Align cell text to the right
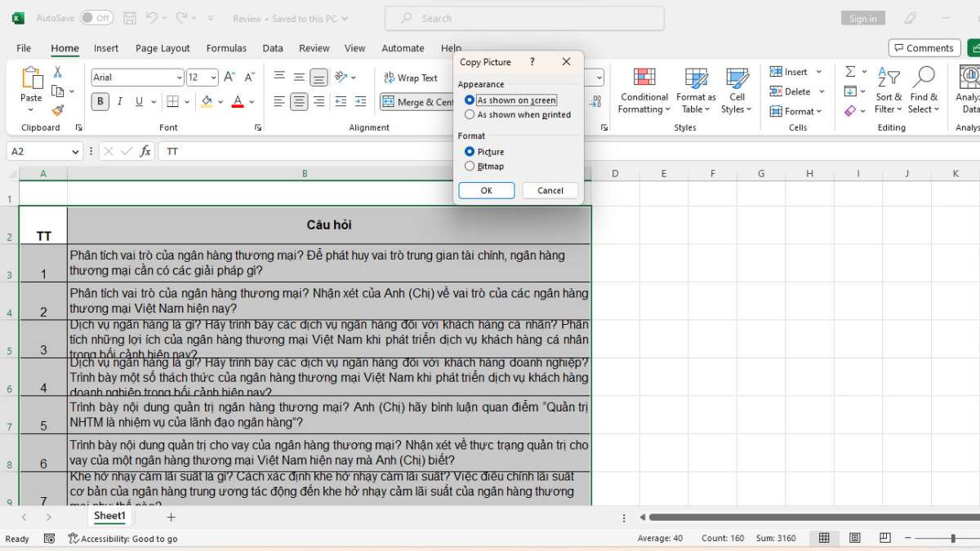Viewport: 980px width, 551px height. (319, 102)
